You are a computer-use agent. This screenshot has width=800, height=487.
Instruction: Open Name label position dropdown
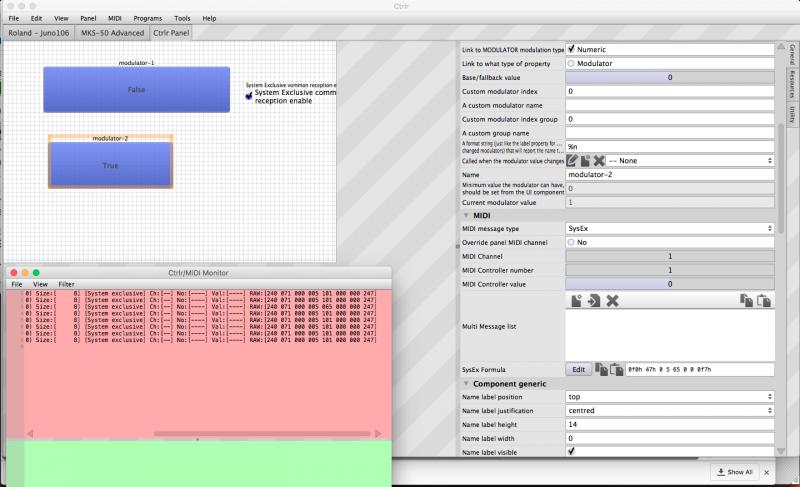click(670, 396)
